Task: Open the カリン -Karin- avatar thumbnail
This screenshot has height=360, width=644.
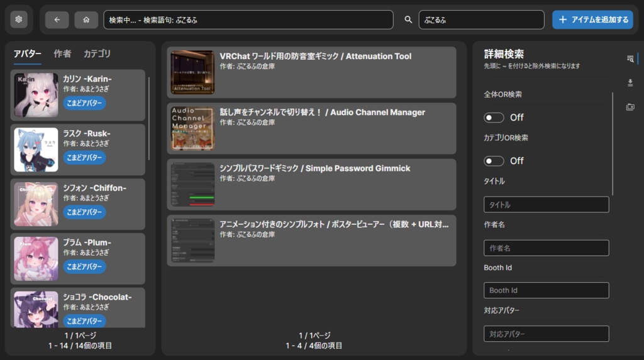Action: [x=36, y=95]
